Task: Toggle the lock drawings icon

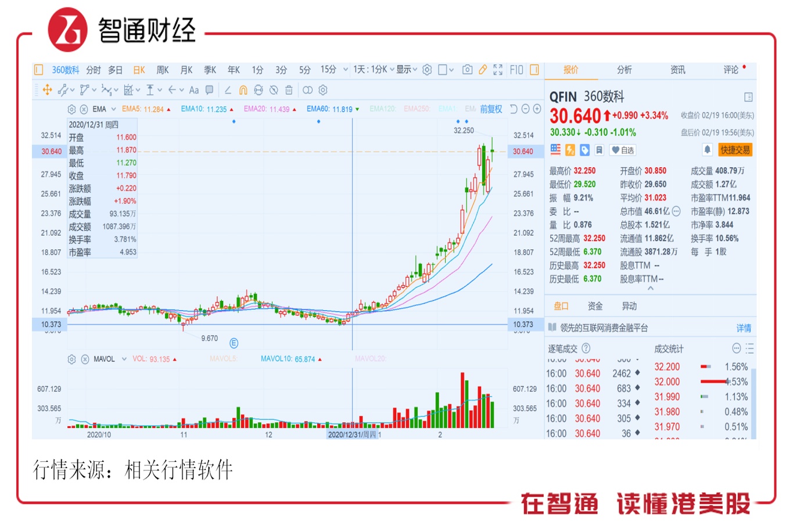Action: 259,90
